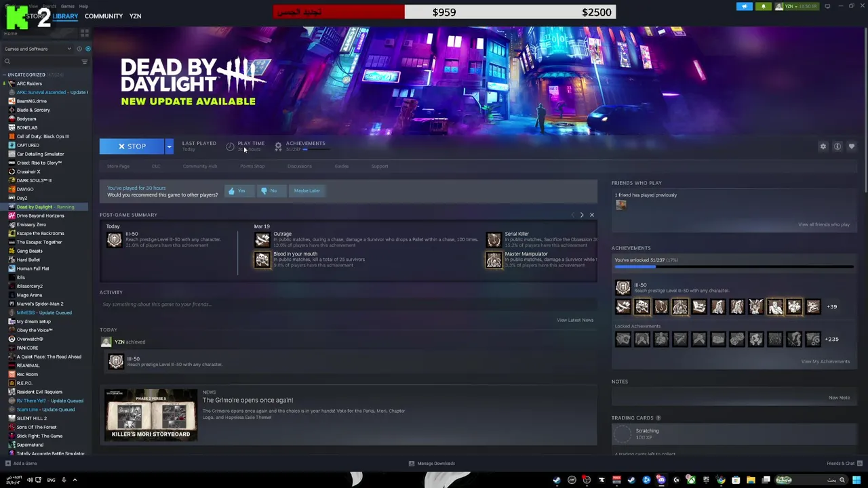Open the Support link
Image resolution: width=868 pixels, height=488 pixels.
380,166
